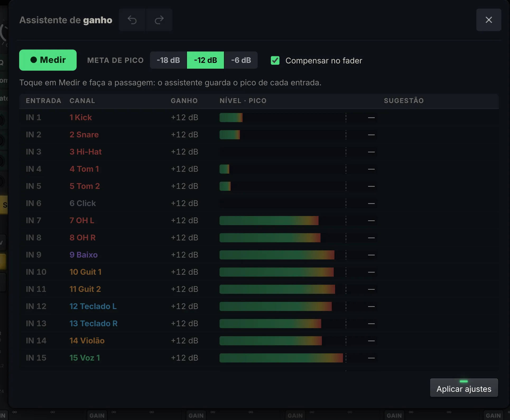Select the 1 Kick channel row

coord(259,118)
